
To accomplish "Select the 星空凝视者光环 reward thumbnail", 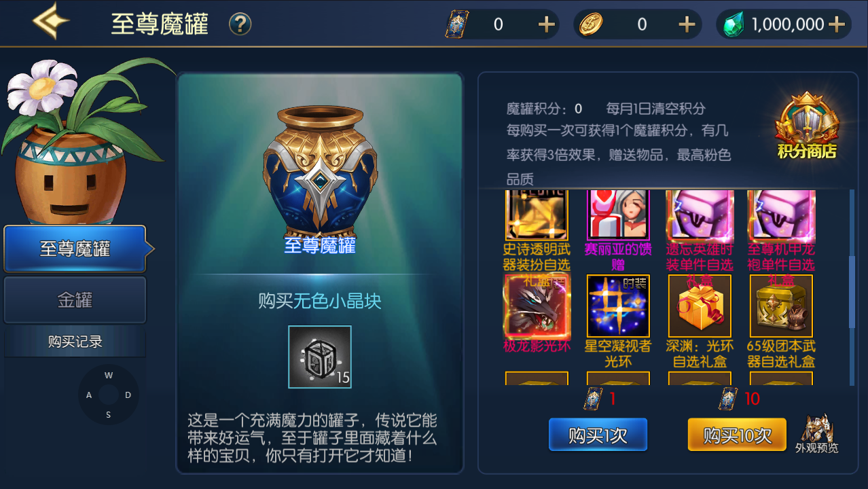I will click(618, 306).
